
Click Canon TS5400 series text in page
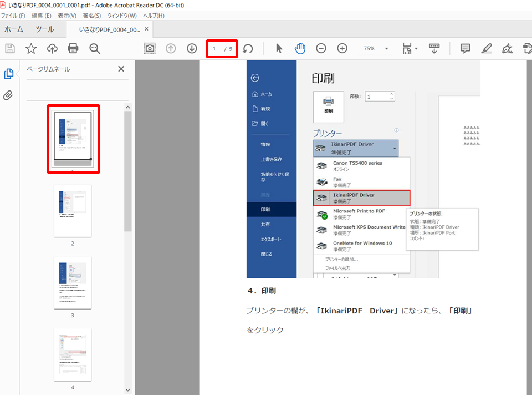(x=357, y=163)
